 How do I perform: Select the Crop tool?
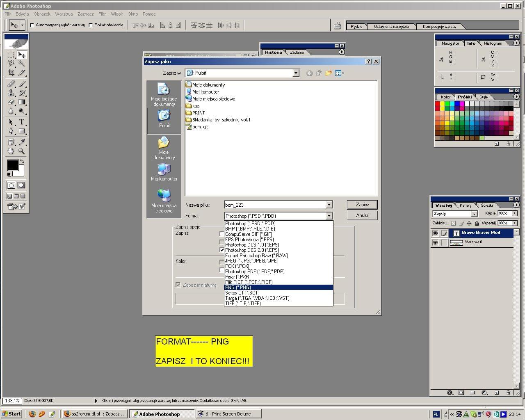[x=11, y=73]
